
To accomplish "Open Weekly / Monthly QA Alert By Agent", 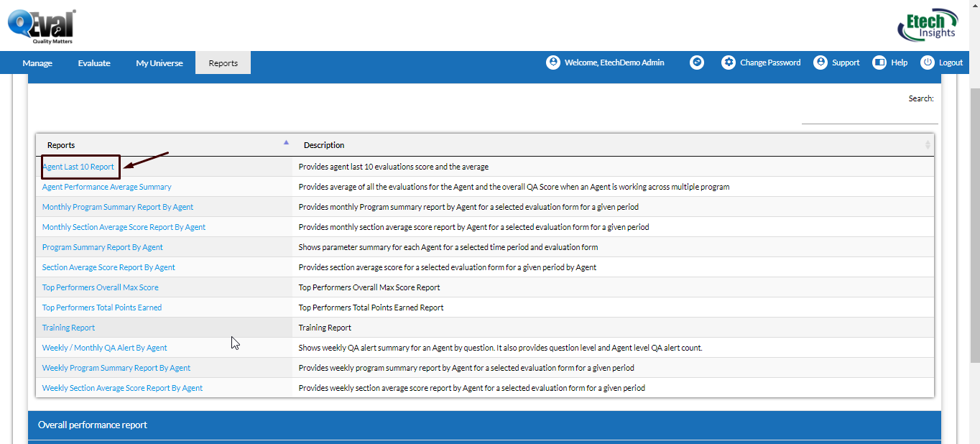I will [105, 348].
